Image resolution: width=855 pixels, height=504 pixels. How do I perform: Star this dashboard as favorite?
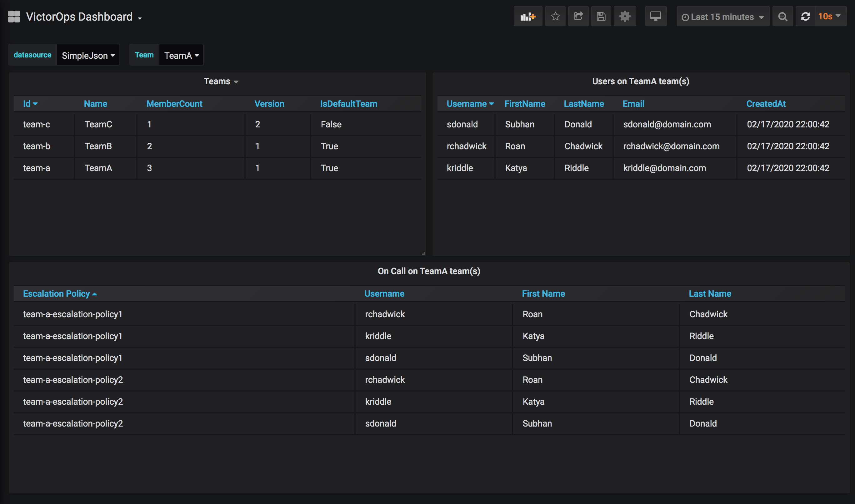[555, 16]
